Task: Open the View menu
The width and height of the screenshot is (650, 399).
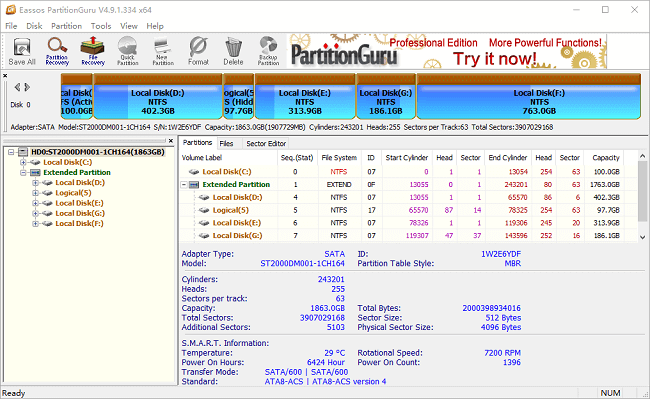Action: (x=129, y=26)
